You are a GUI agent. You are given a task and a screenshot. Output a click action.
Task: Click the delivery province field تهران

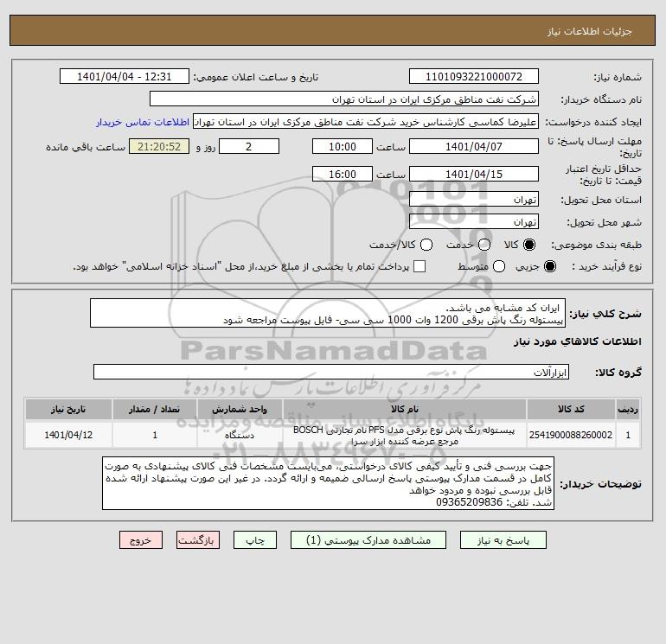pyautogui.click(x=474, y=199)
